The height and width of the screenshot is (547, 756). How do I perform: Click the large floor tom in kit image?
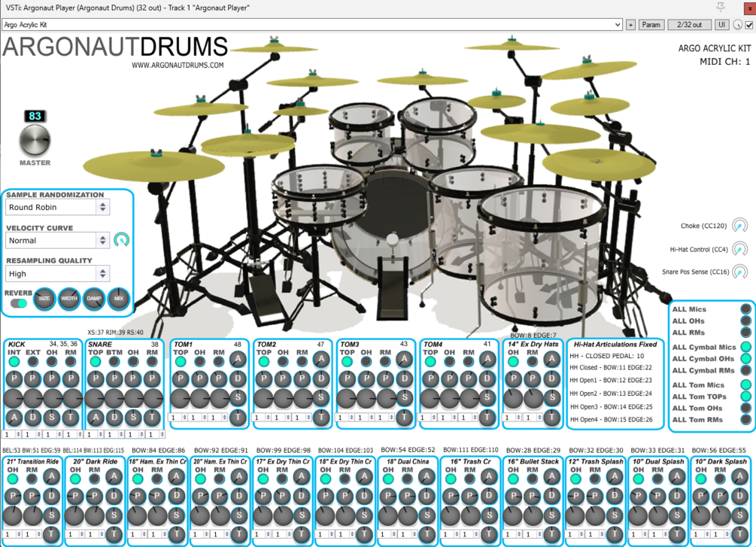[542, 256]
